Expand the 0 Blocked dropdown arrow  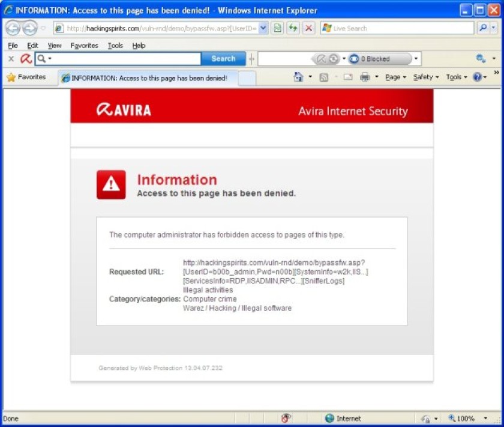416,59
